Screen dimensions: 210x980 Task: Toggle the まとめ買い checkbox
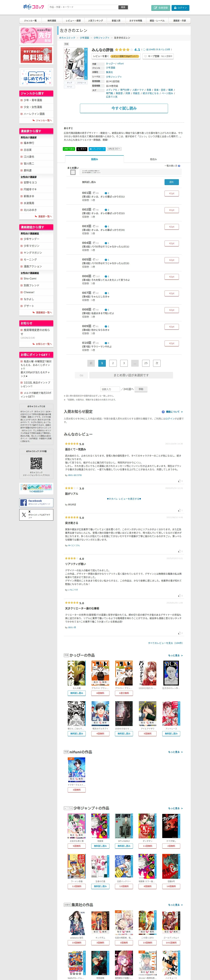73,172
